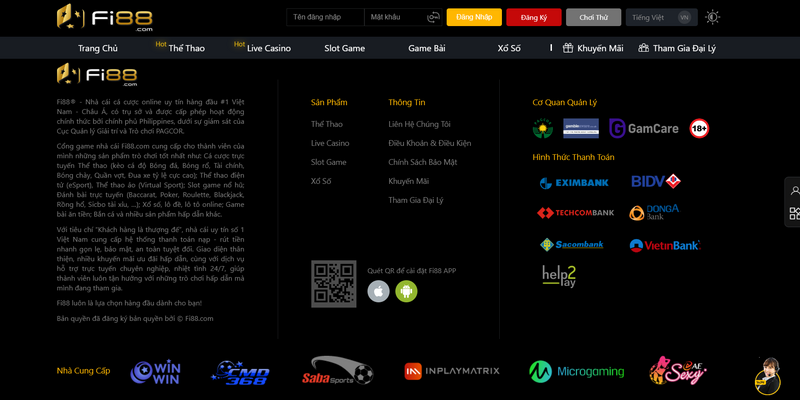The width and height of the screenshot is (800, 400).
Task: Click the Techcombank payment logo
Action: (x=575, y=213)
